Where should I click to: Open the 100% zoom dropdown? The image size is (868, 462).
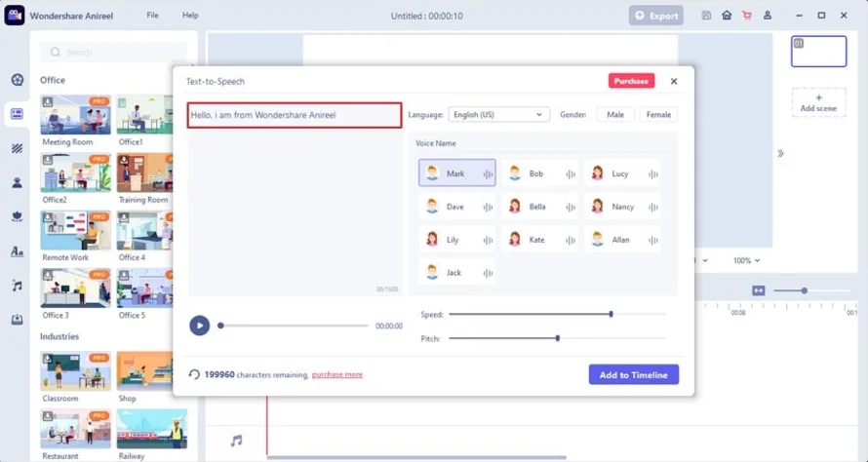click(746, 260)
